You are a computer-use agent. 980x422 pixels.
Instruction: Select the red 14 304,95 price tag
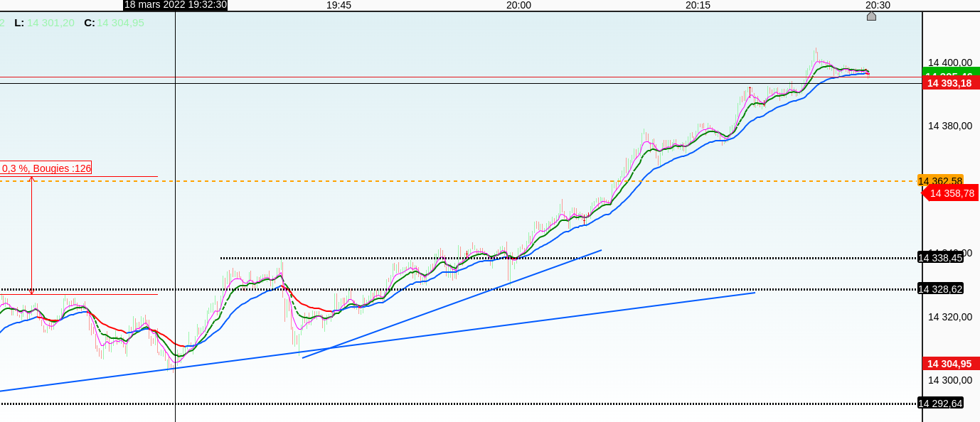pyautogui.click(x=951, y=364)
